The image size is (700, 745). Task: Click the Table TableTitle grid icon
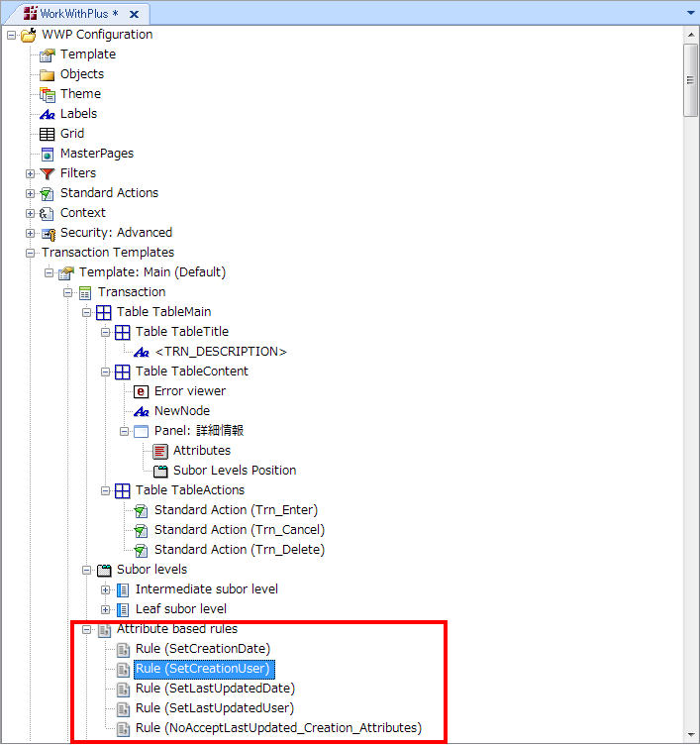[x=123, y=333]
